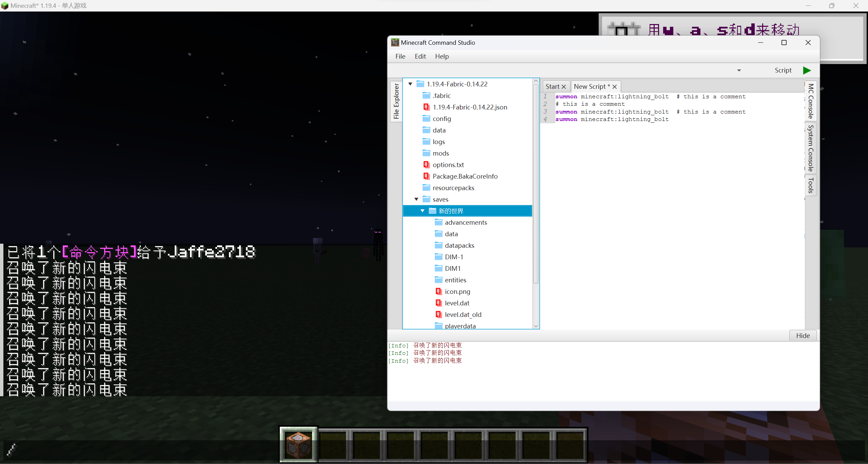Click the first [Info] console log line

coord(425,345)
